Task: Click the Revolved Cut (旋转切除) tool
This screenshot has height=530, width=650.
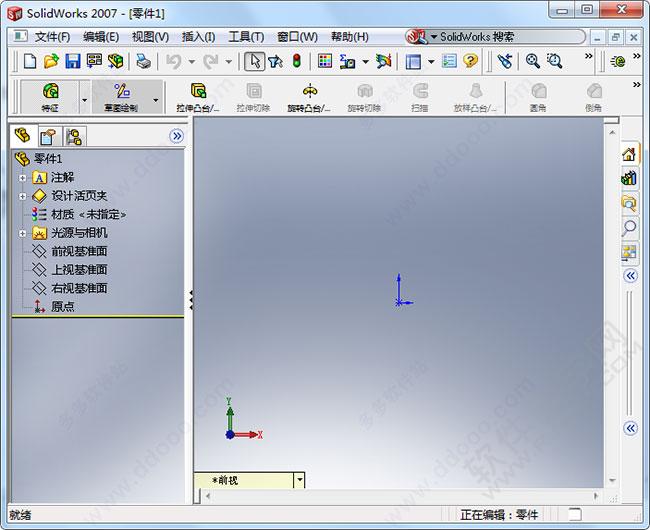Action: coord(364,97)
